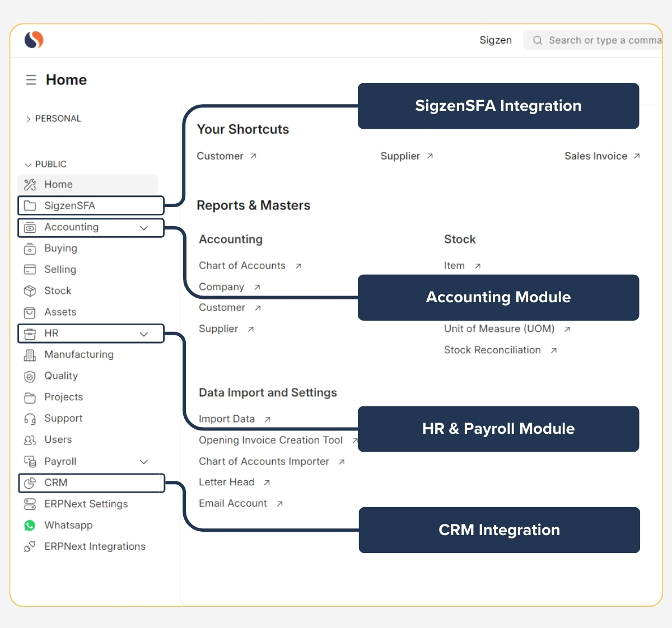This screenshot has width=672, height=628.
Task: Click the Whatsapp icon in the sidebar
Action: (30, 525)
